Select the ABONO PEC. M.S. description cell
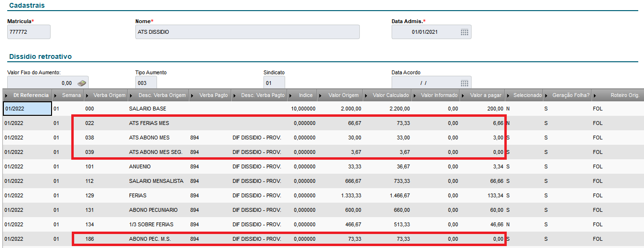The width and height of the screenshot is (644, 248). pyautogui.click(x=150, y=239)
